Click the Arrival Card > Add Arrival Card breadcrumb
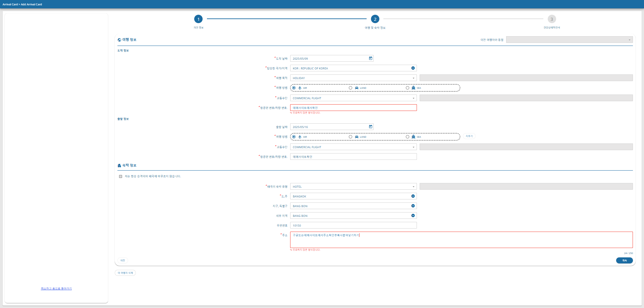The height and width of the screenshot is (308, 644). pos(22,4)
